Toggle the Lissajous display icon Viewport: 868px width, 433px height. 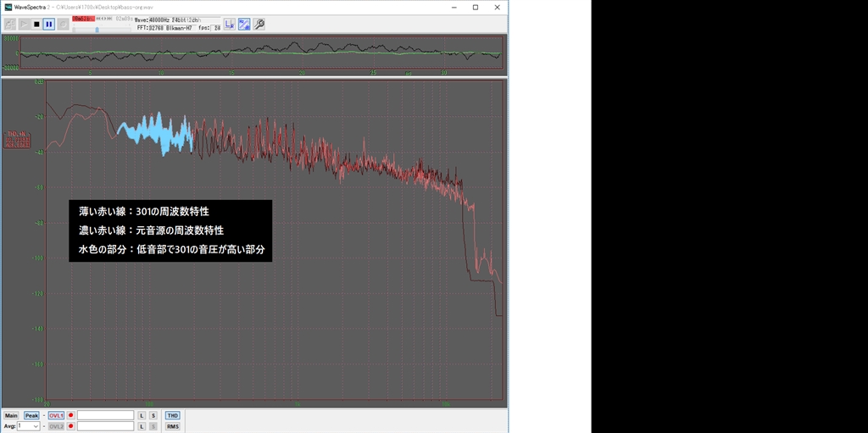230,24
